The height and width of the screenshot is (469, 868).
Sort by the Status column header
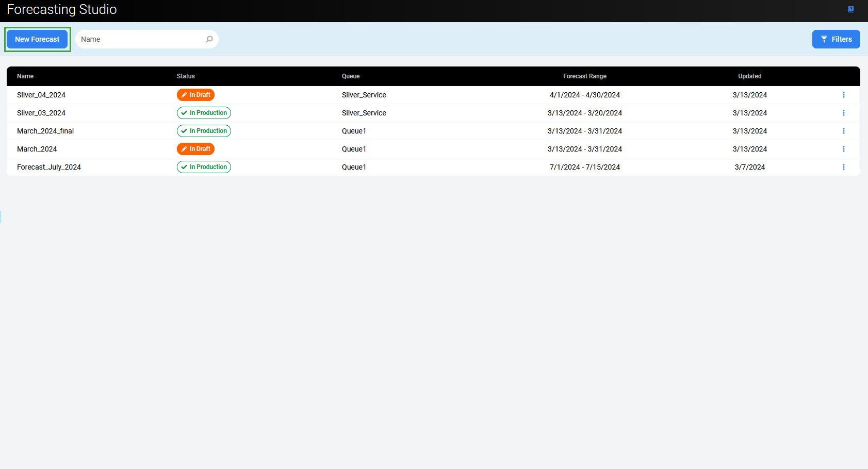[186, 76]
